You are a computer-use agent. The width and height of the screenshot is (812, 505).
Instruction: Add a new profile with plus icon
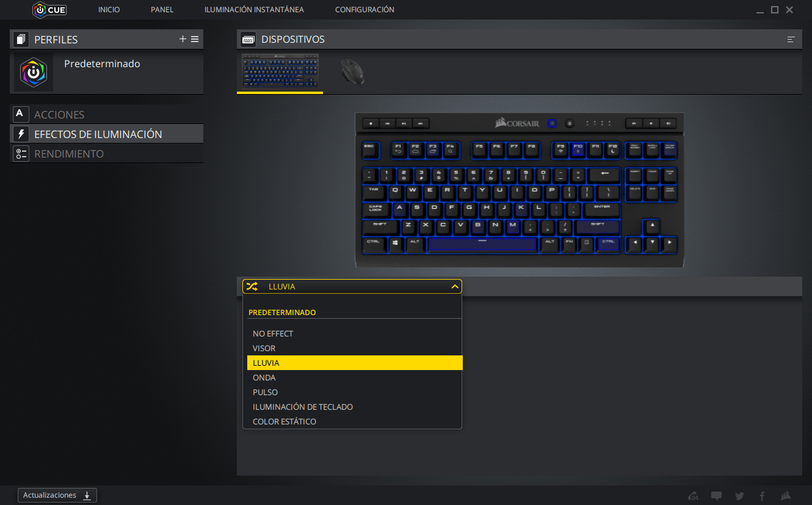[183, 39]
